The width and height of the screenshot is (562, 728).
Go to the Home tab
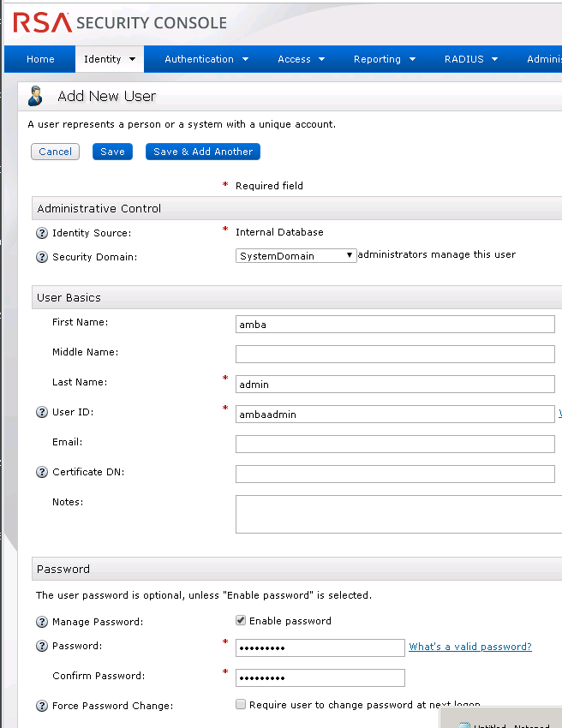pyautogui.click(x=40, y=59)
